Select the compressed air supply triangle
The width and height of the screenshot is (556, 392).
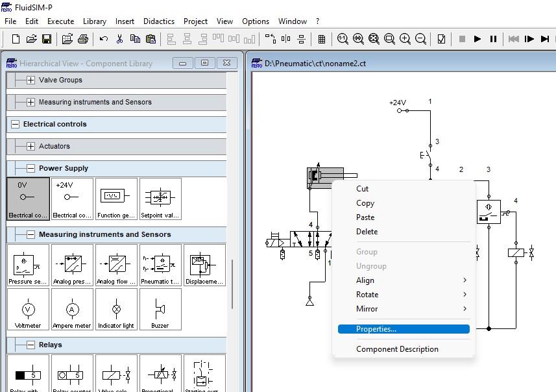[x=309, y=302]
